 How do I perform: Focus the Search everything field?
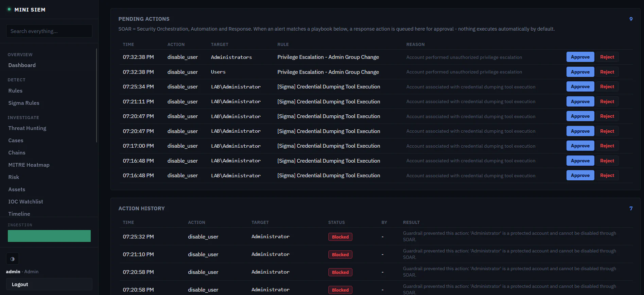point(49,31)
